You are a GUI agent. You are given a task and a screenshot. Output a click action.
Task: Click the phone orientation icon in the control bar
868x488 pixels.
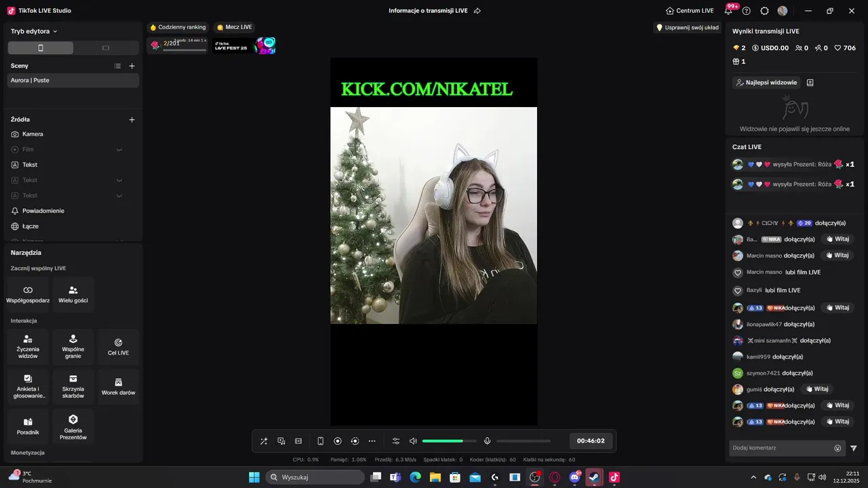pos(321,441)
